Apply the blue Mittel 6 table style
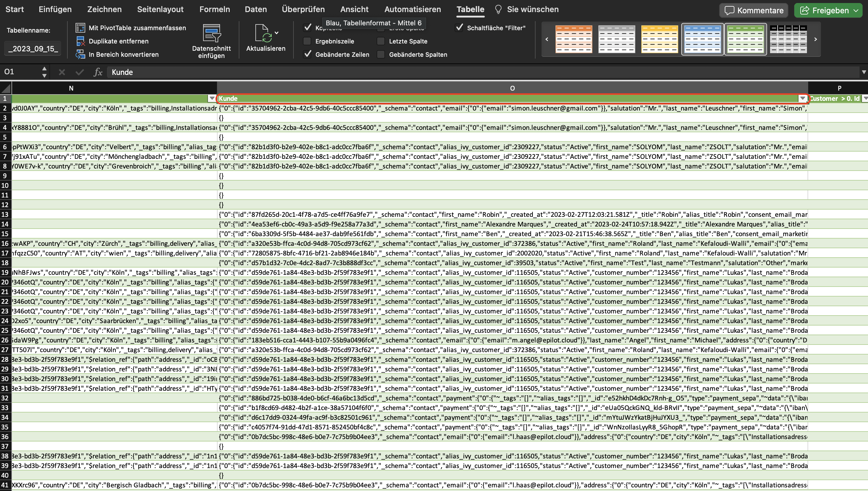The image size is (868, 491). tap(702, 39)
